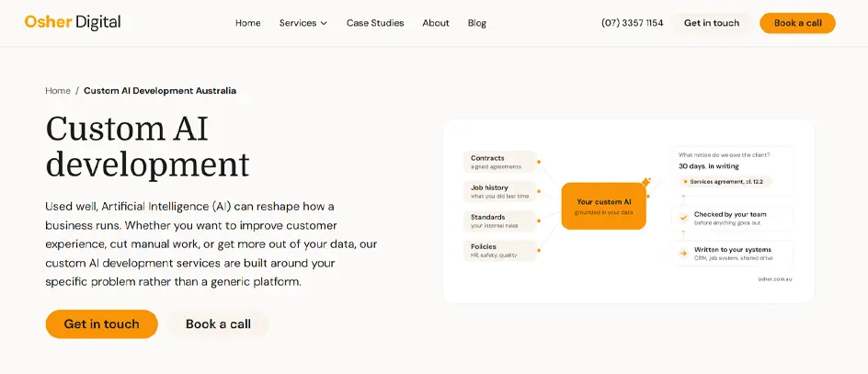Open the Blog menu item
This screenshot has width=868, height=374.
click(476, 23)
